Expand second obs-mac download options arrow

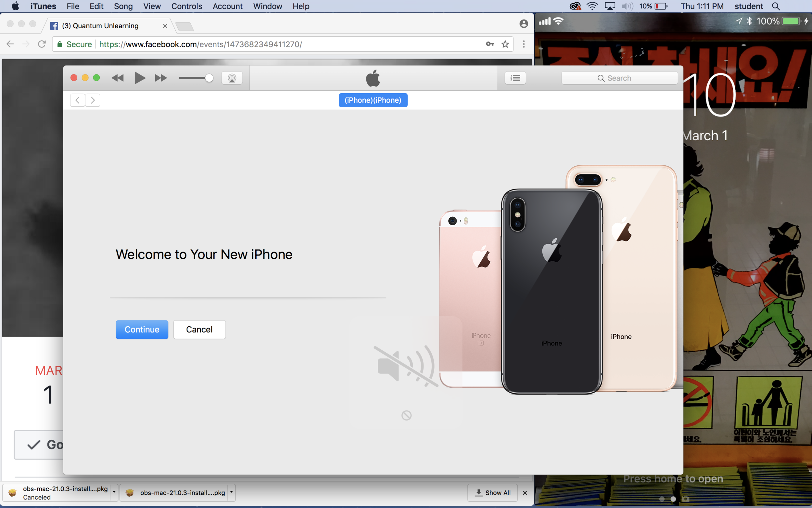pos(231,492)
